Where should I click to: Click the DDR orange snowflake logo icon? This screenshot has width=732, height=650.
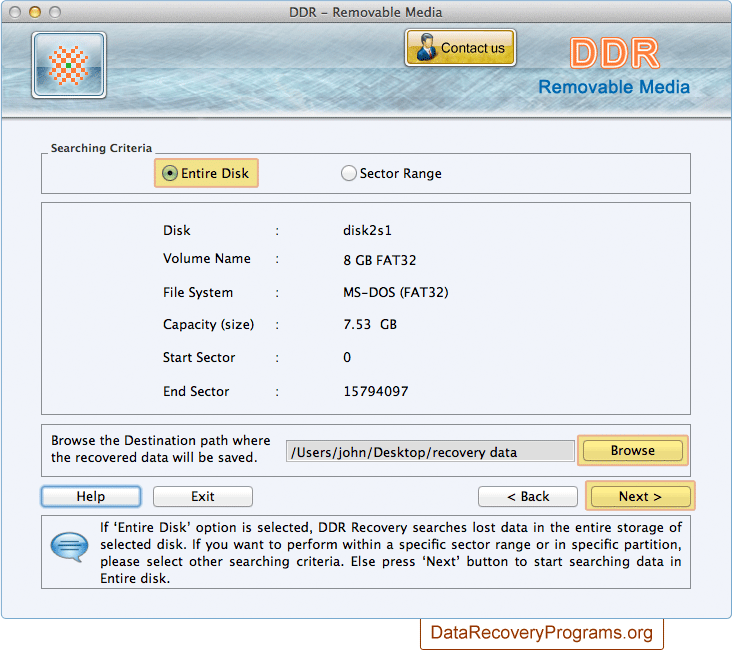69,65
